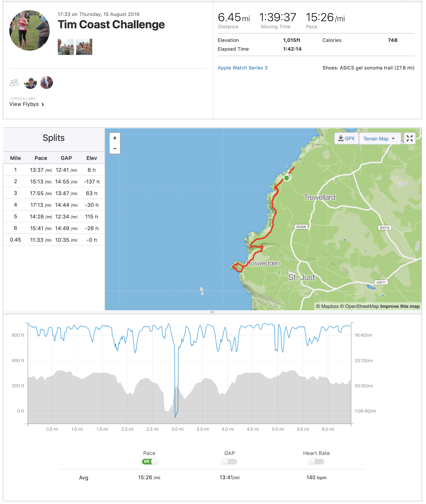Image resolution: width=426 pixels, height=504 pixels.
Task: Zoom in on the route map
Action: point(115,138)
